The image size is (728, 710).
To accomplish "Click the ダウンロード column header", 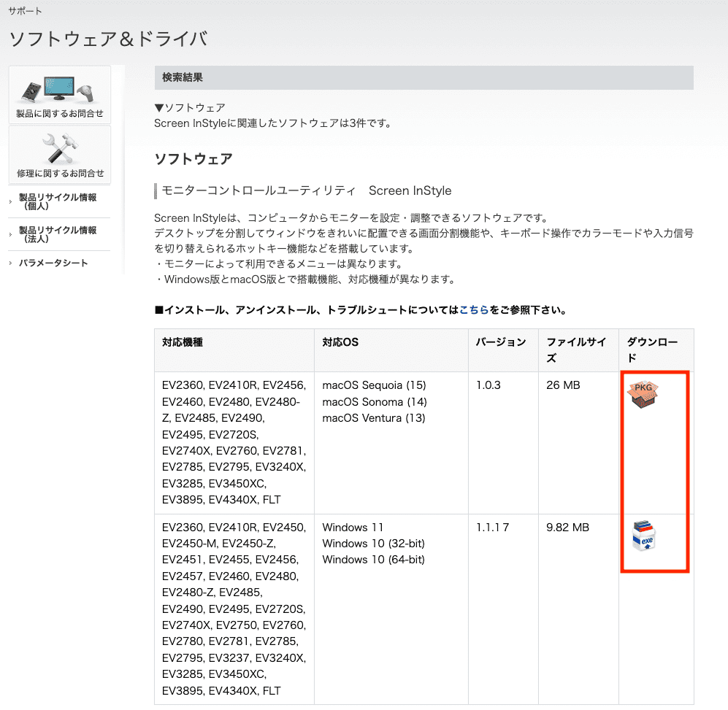I will (x=656, y=350).
